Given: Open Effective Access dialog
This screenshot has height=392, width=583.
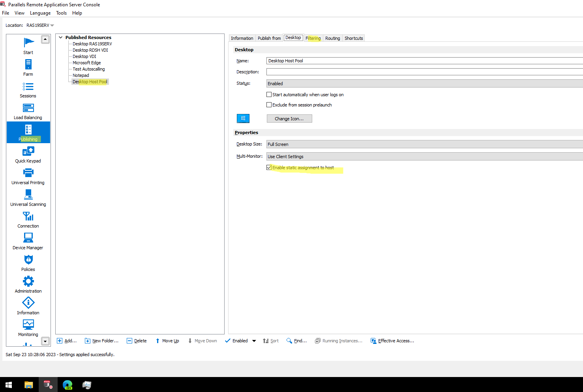Looking at the screenshot, I should [392, 341].
